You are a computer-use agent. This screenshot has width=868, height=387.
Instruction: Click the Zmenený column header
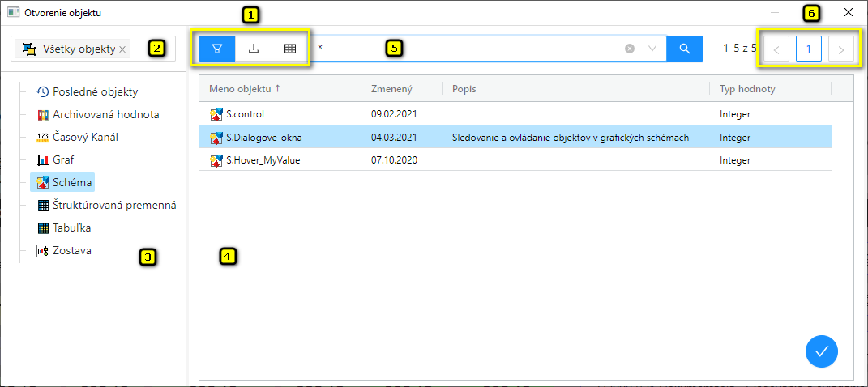pos(390,88)
